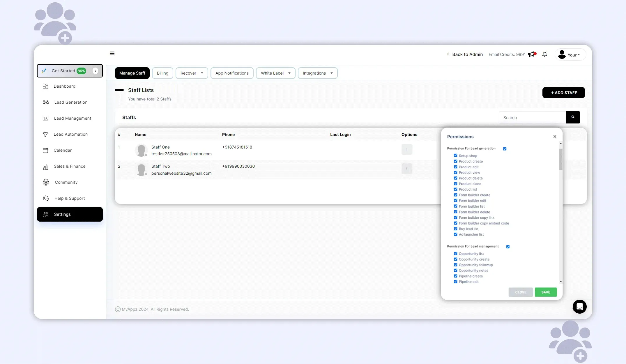Click the announcements megaphone icon
Viewport: 626px width, 364px height.
click(532, 54)
